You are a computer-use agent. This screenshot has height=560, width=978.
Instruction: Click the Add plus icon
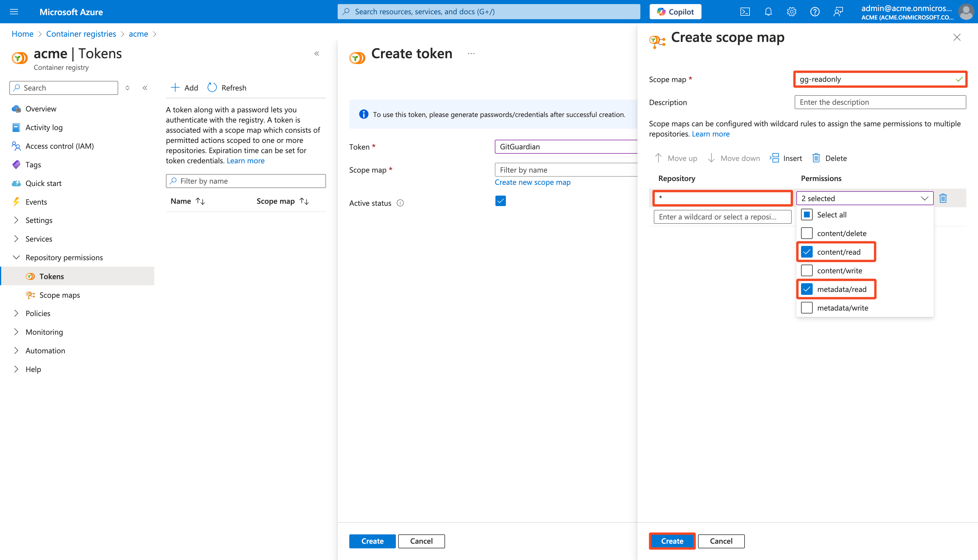point(175,88)
